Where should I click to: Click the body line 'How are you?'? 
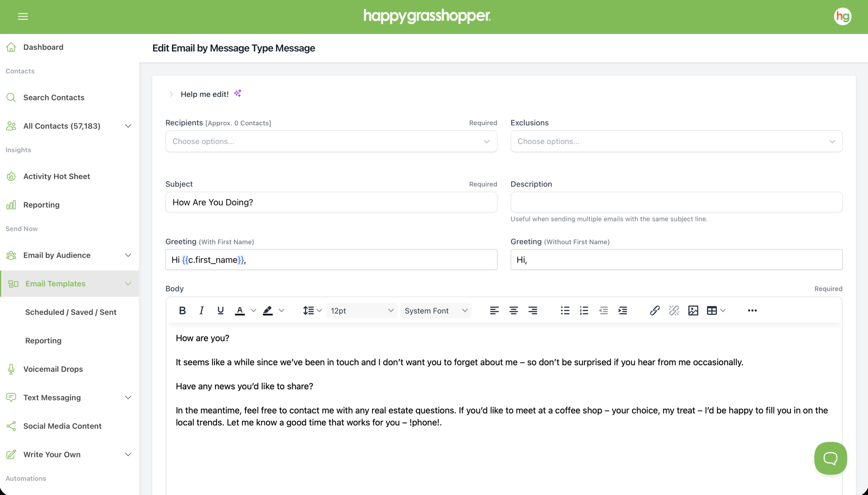pyautogui.click(x=202, y=338)
